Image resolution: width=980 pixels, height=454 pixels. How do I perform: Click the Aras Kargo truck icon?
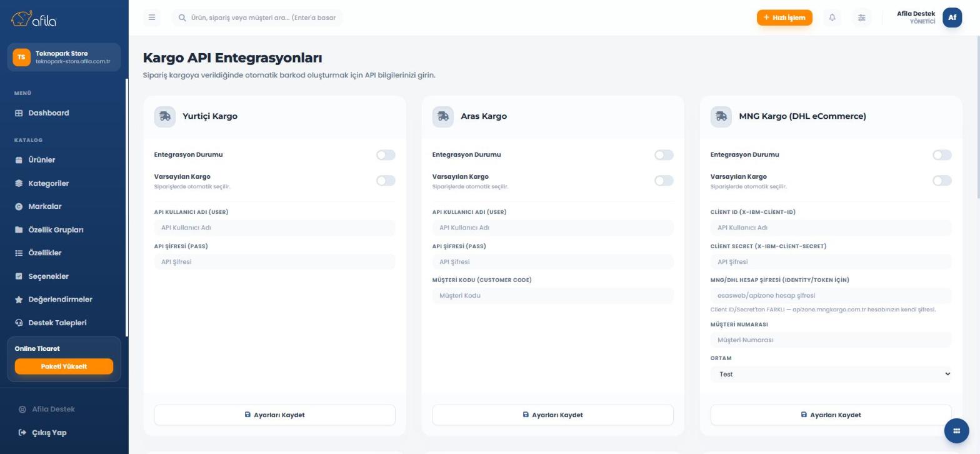(x=443, y=116)
